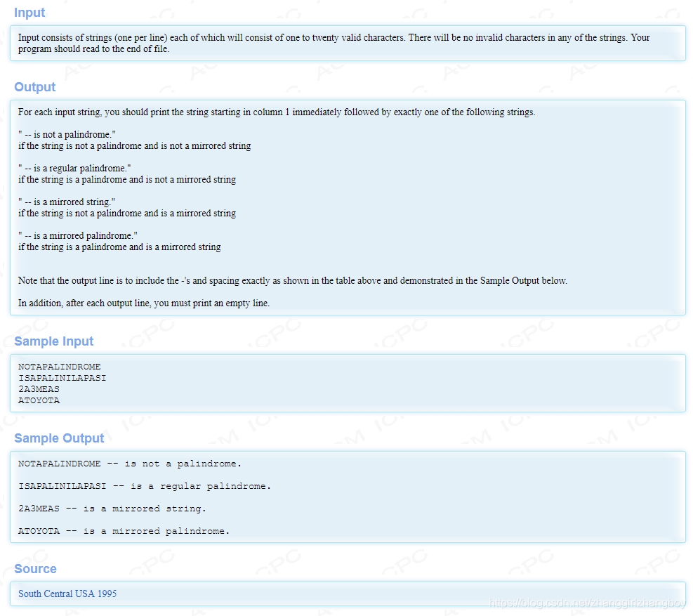693x616 pixels.
Task: Click output line 'NOTAPALINDROME -- is not a palindrome.'
Action: (130, 464)
